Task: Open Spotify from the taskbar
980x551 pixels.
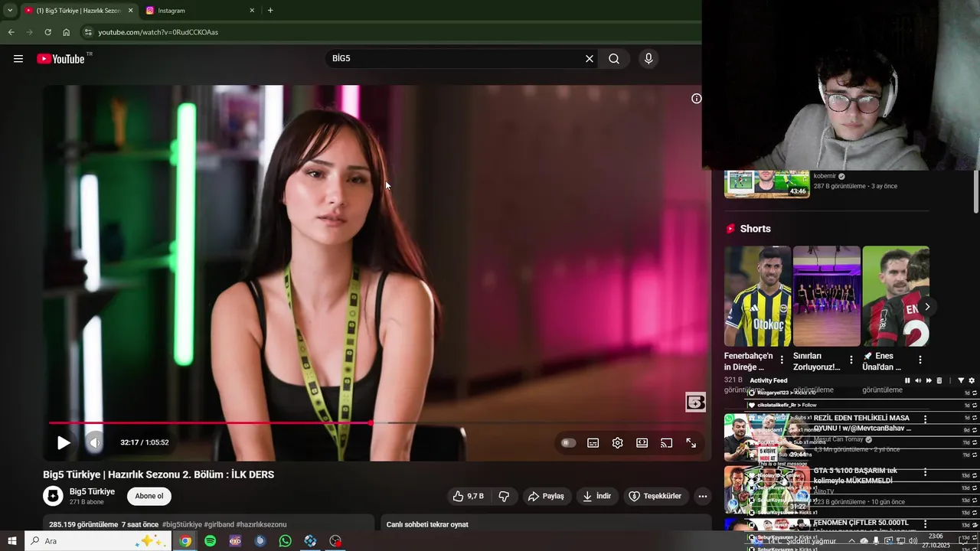Action: [210, 541]
